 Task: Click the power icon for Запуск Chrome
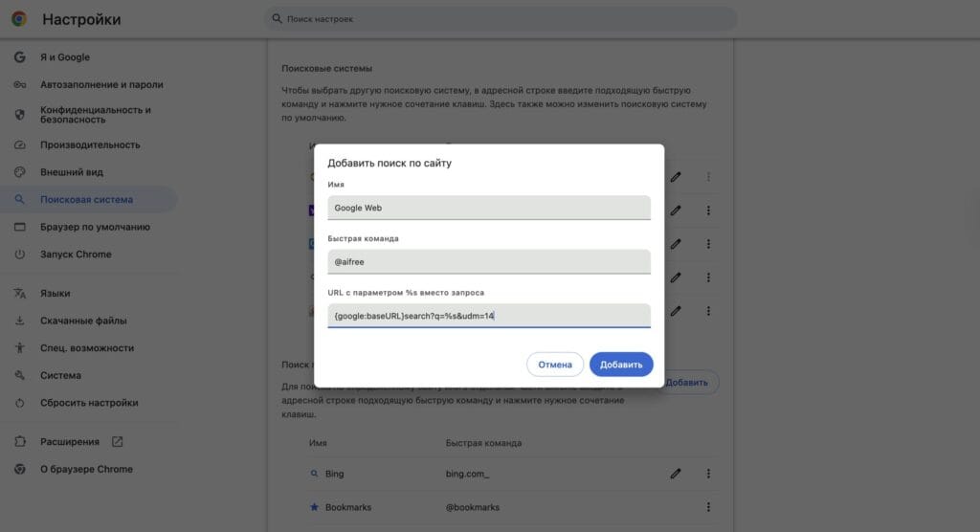[20, 255]
